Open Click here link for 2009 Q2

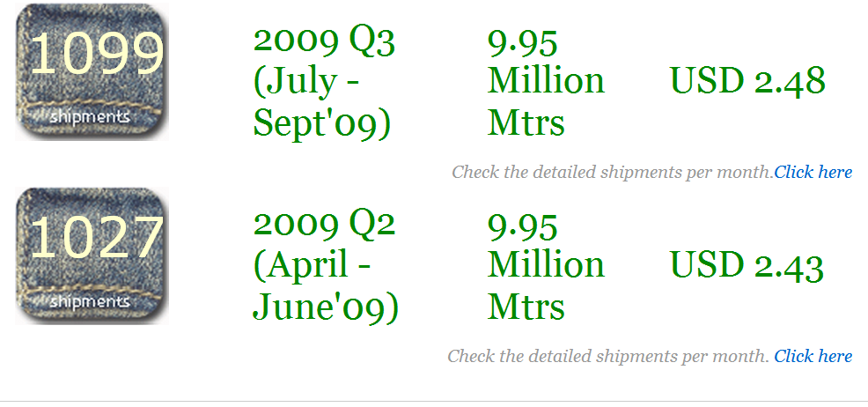click(813, 356)
